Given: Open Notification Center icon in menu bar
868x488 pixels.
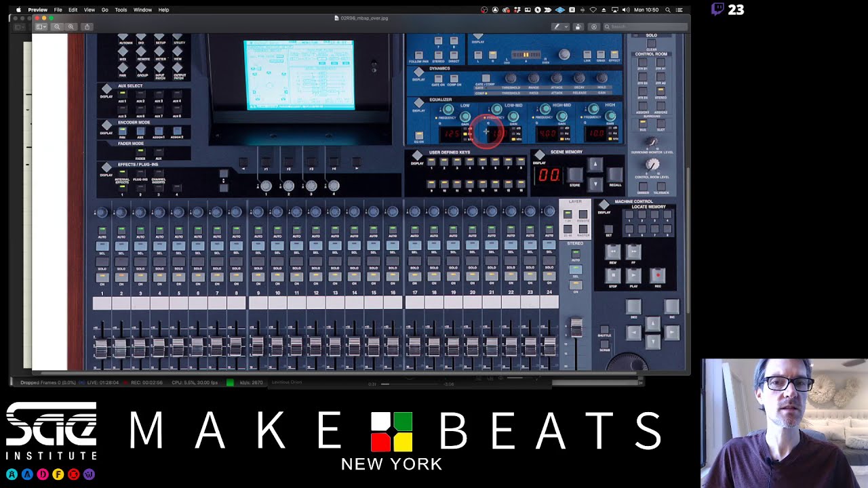Looking at the screenshot, I should [x=680, y=9].
